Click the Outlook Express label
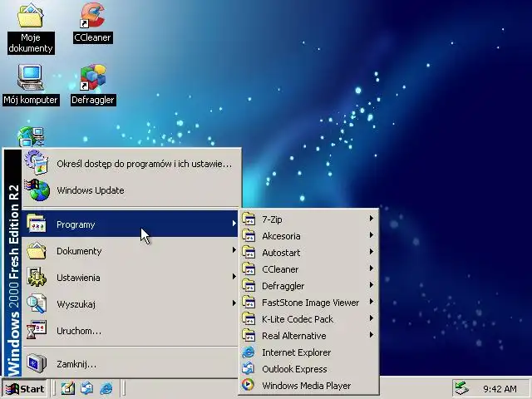The height and width of the screenshot is (399, 532). tap(294, 369)
